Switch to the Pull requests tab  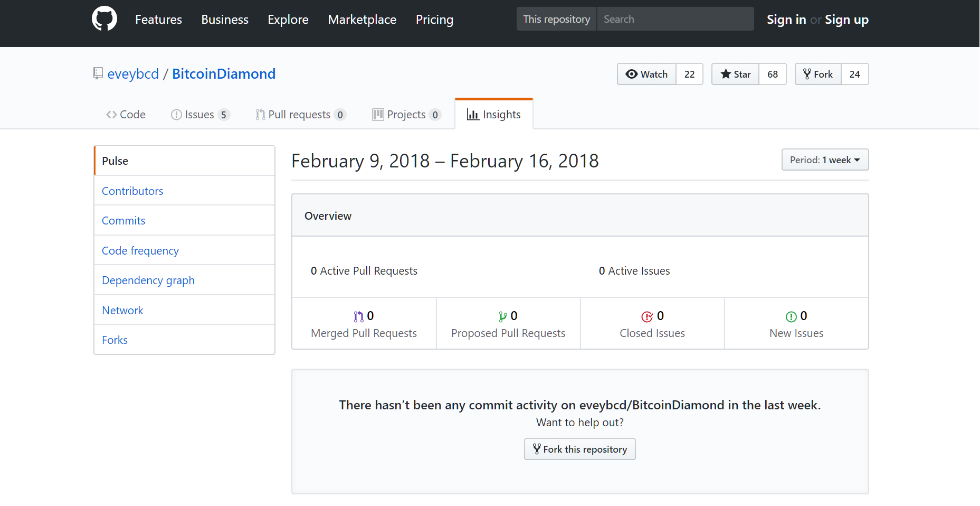point(301,115)
